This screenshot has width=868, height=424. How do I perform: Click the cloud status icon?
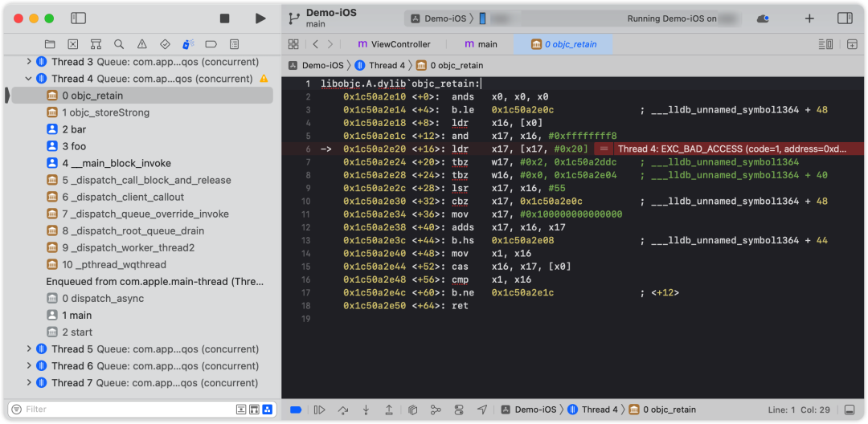tap(763, 18)
